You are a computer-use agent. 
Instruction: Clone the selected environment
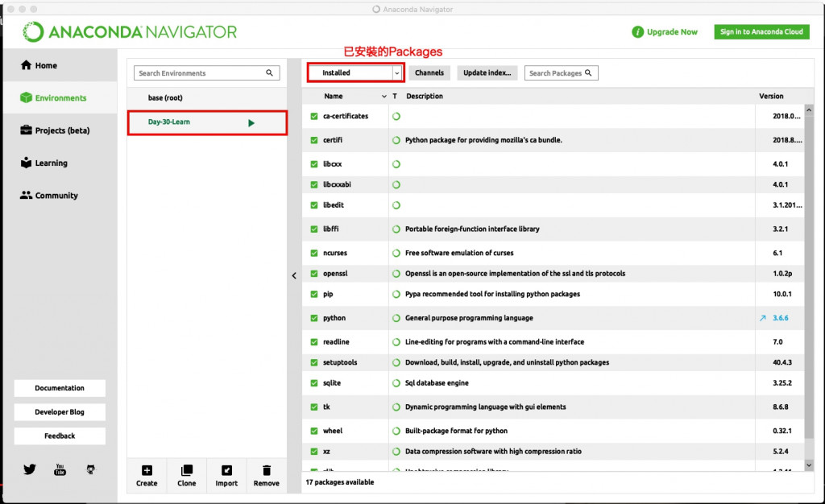[187, 476]
